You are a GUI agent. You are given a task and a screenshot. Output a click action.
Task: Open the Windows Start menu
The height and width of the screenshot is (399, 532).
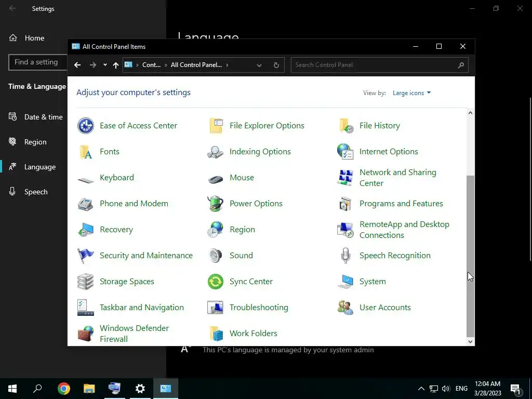[x=12, y=389]
